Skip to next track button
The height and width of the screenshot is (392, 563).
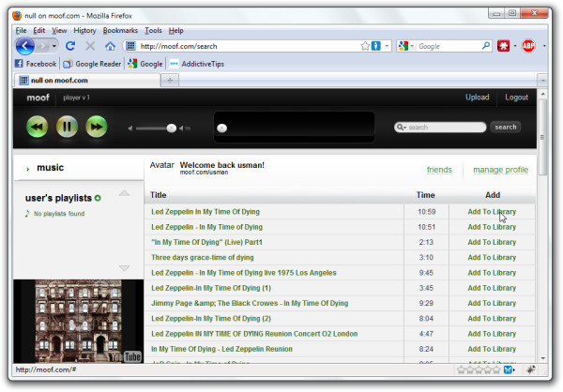[97, 127]
